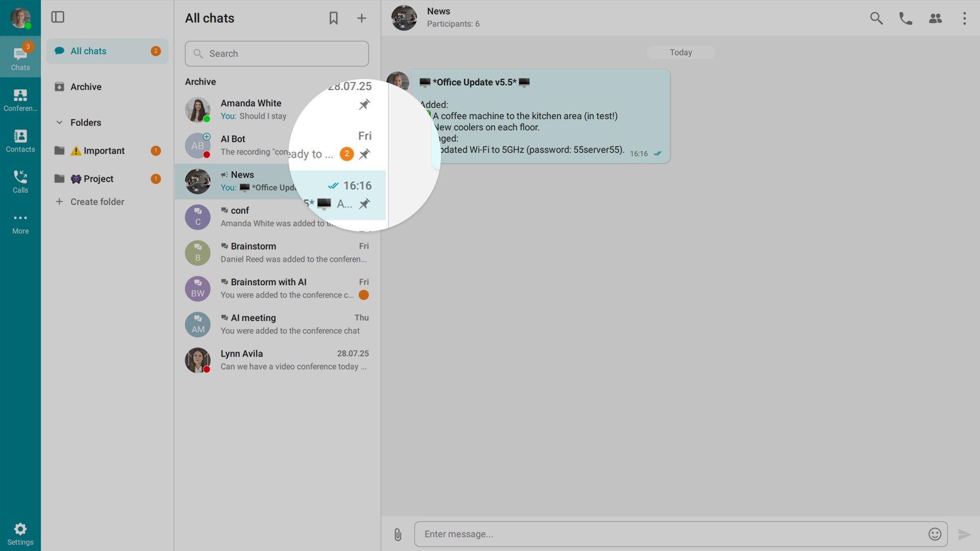Open the More sidebar options
Viewport: 980px width, 551px height.
20,223
